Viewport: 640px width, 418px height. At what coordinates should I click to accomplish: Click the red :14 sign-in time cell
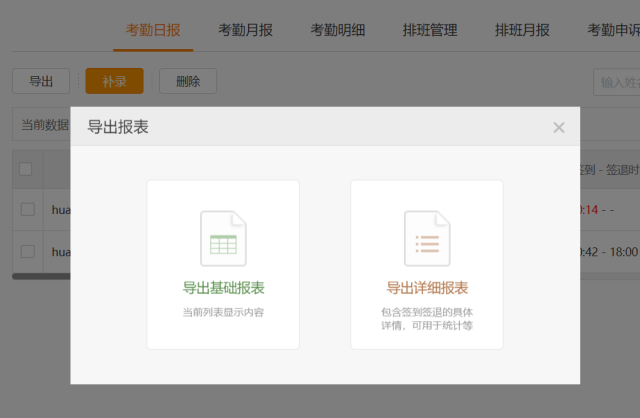(589, 210)
